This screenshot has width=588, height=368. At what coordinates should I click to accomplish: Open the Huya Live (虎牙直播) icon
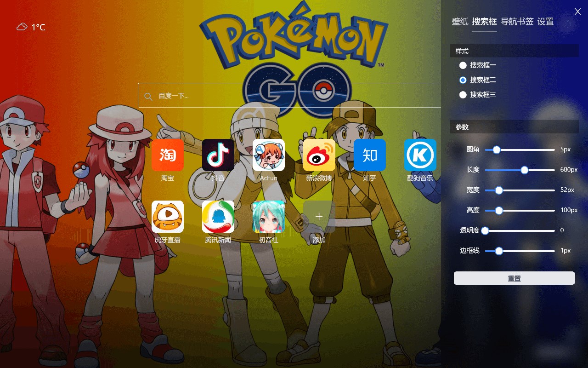[168, 217]
